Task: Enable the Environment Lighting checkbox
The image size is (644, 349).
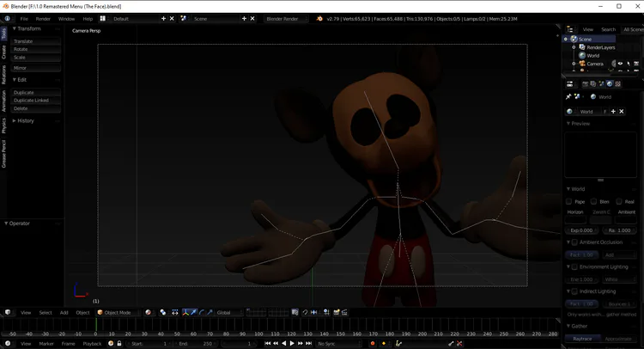Action: coord(574,266)
